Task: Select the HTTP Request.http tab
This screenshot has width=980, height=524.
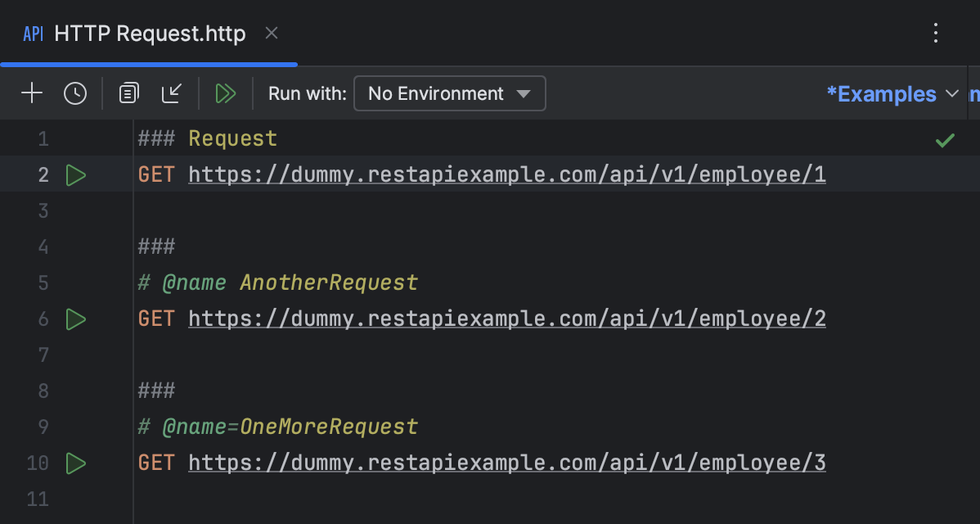Action: (147, 34)
